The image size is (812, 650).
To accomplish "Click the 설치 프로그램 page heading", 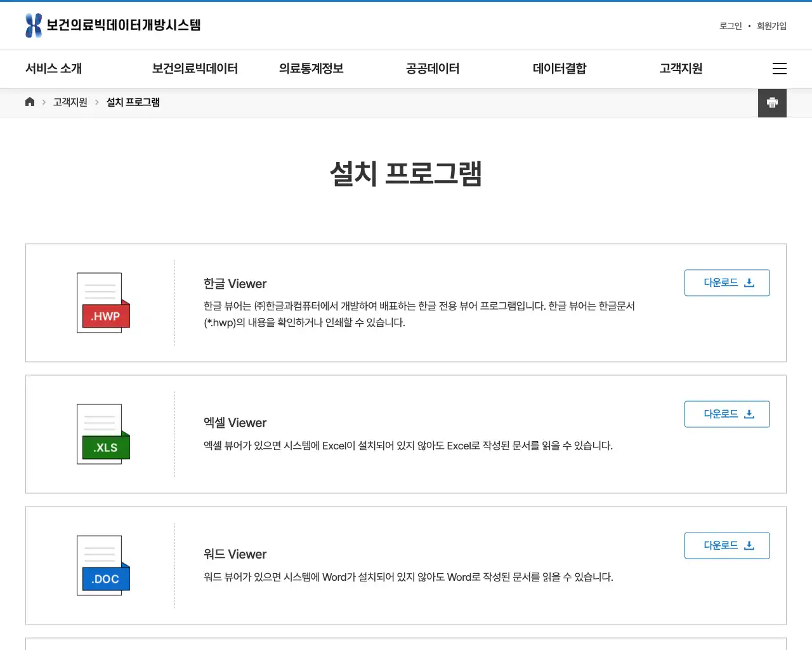I will [x=406, y=173].
